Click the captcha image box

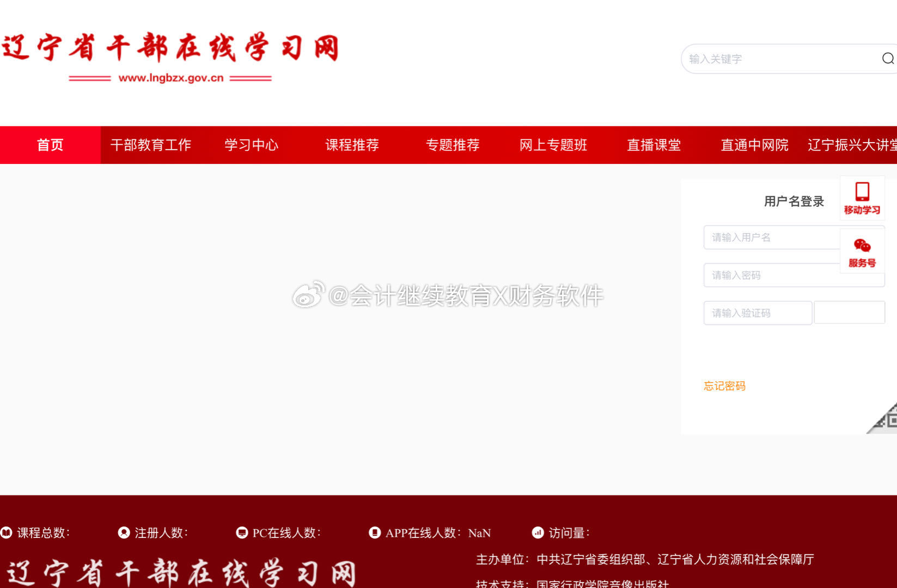pyautogui.click(x=850, y=313)
